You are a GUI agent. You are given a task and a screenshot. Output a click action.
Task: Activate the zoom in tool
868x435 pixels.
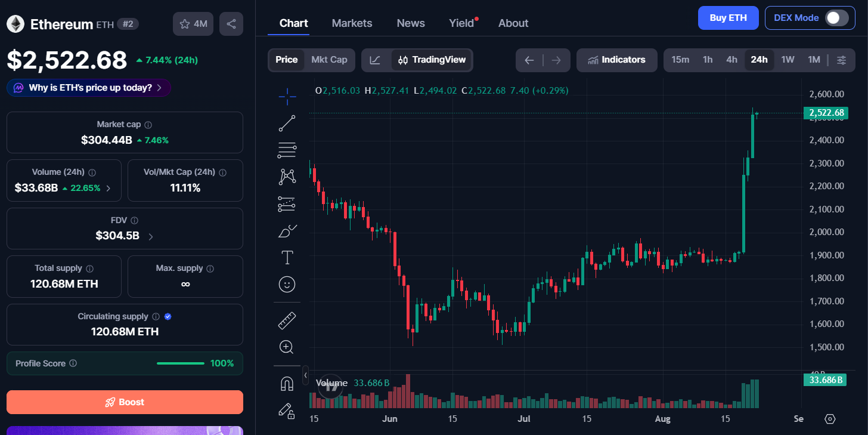point(287,347)
